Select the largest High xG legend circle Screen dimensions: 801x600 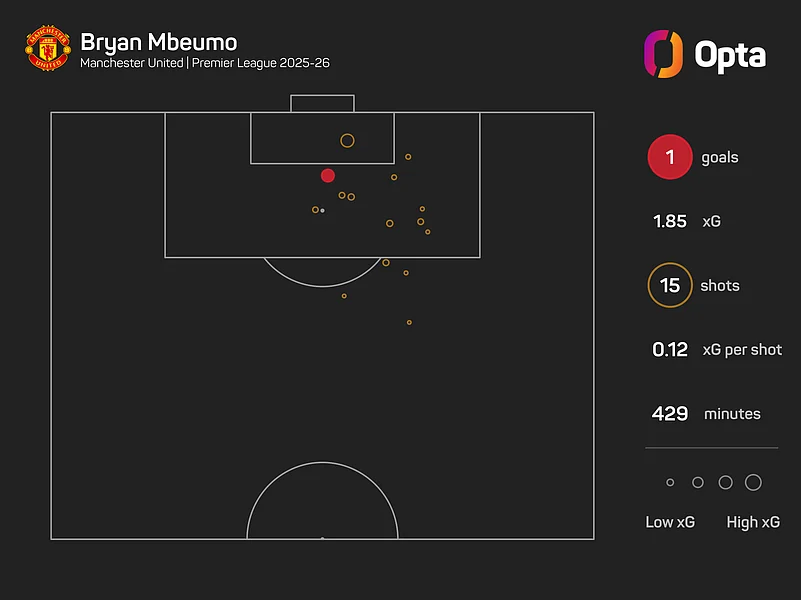click(753, 482)
